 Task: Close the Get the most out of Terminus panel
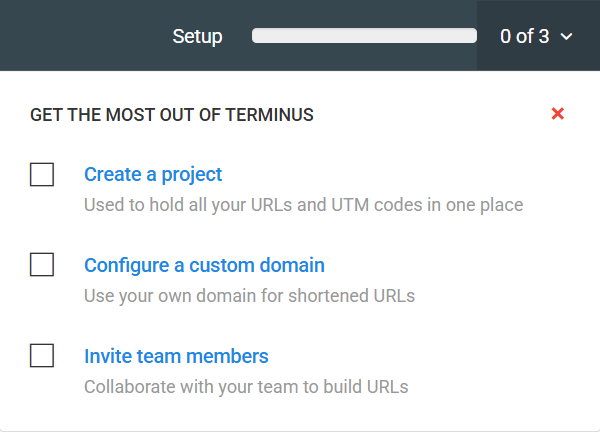click(x=558, y=114)
